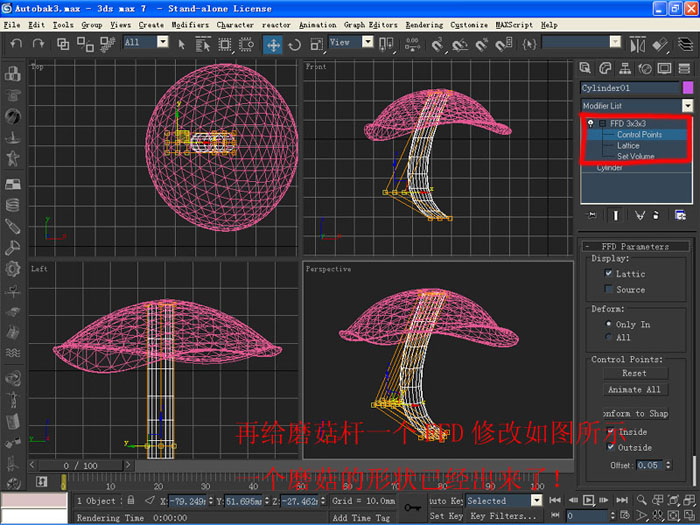Click the Conform to Shape button
The width and height of the screenshot is (700, 525).
click(635, 413)
